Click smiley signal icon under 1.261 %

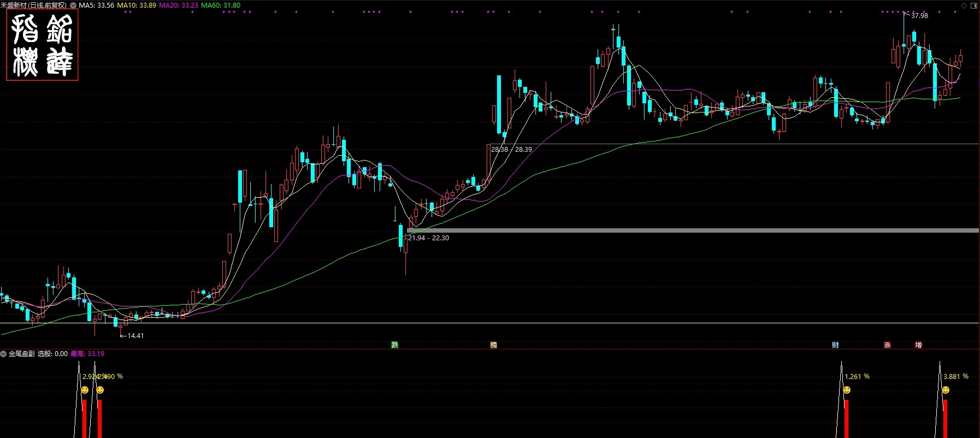pos(847,390)
